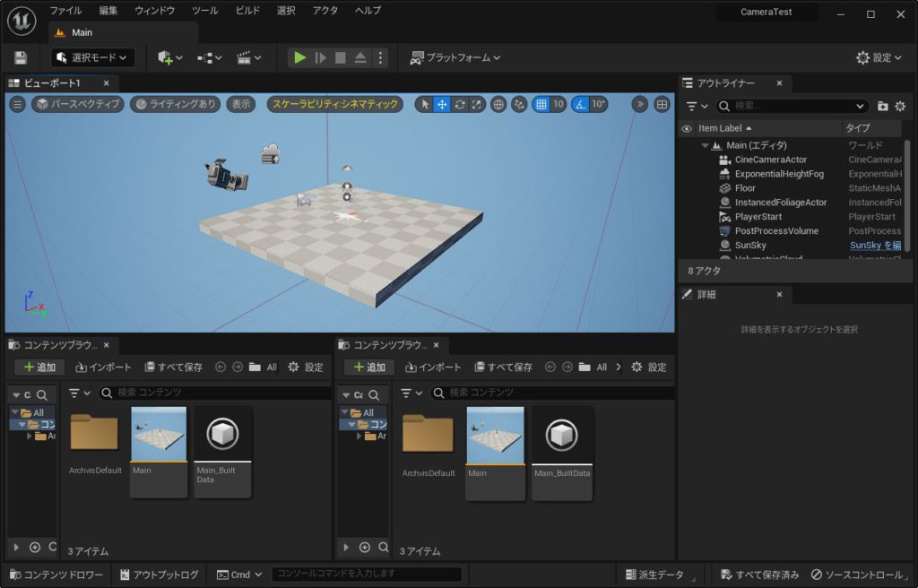
Task: Toggle rotation angle snapping
Action: pos(580,104)
